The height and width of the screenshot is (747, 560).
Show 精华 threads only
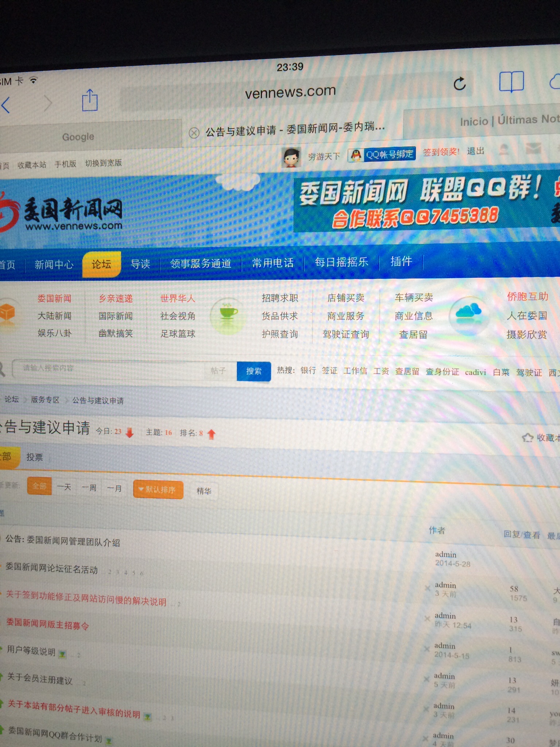point(204,491)
